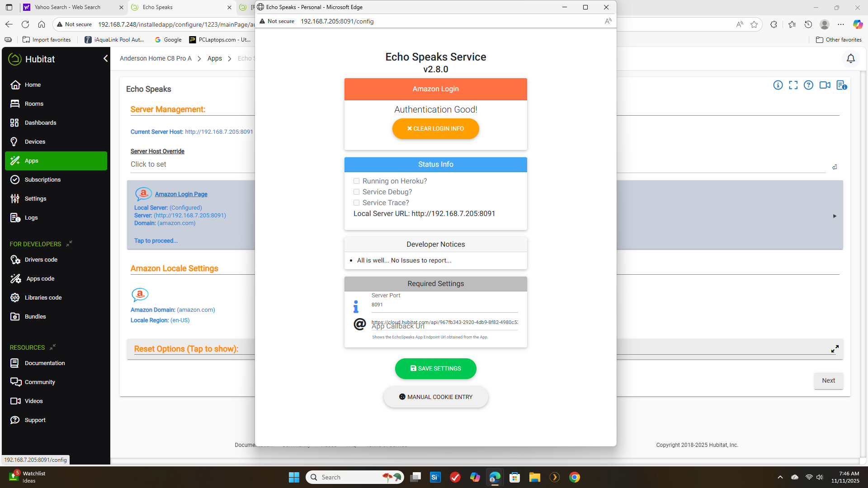
Task: Switch to the Yahoo Search tab
Action: tap(68, 7)
